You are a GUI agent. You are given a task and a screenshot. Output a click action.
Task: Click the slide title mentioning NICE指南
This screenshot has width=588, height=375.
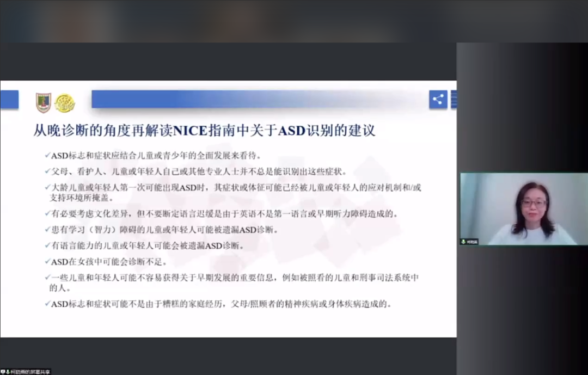tap(204, 132)
